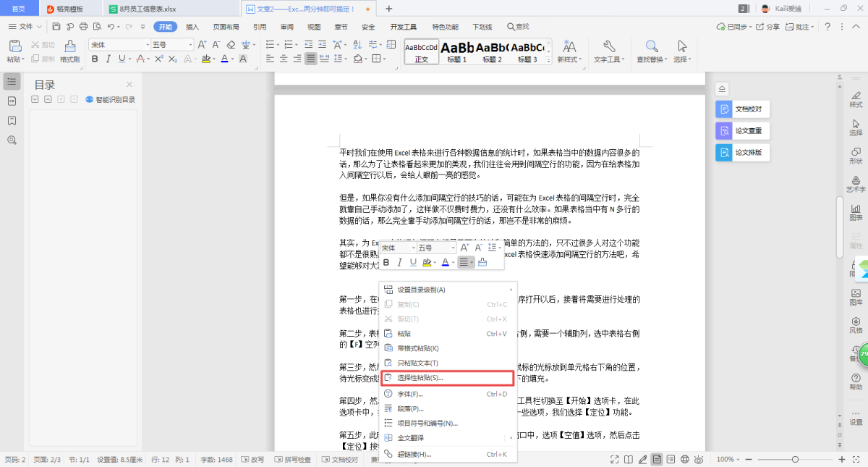Open the font name dropdown 宋体 in ribbon
868x467 pixels.
tap(119, 44)
